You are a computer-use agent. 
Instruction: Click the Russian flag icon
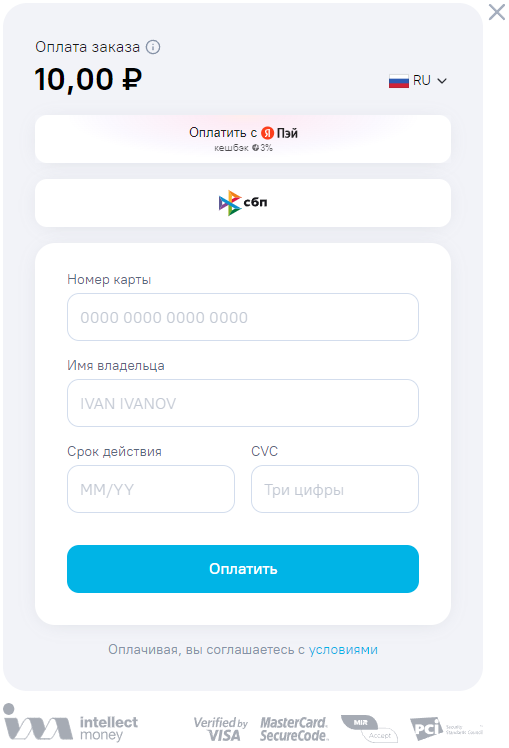coord(398,81)
